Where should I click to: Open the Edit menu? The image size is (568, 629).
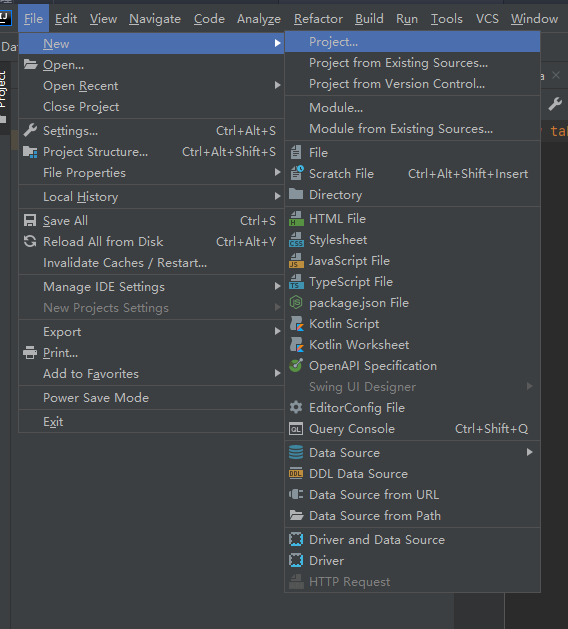coord(66,19)
